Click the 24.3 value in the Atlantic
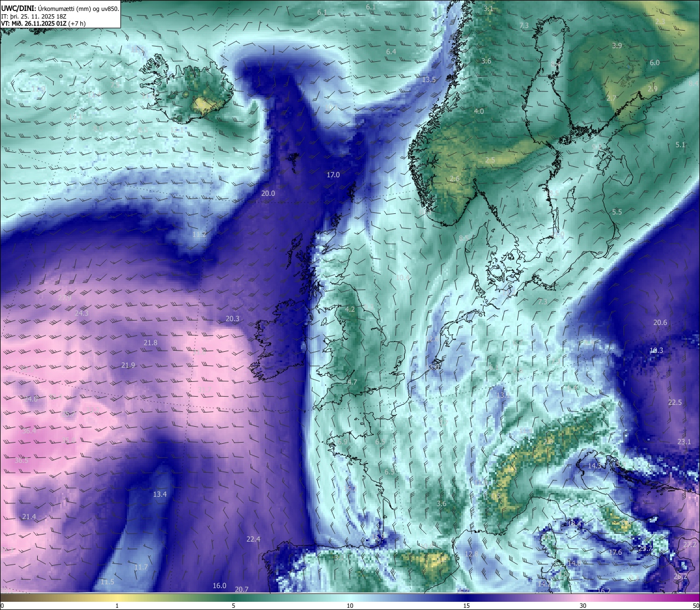The width and height of the screenshot is (700, 610). (x=81, y=313)
